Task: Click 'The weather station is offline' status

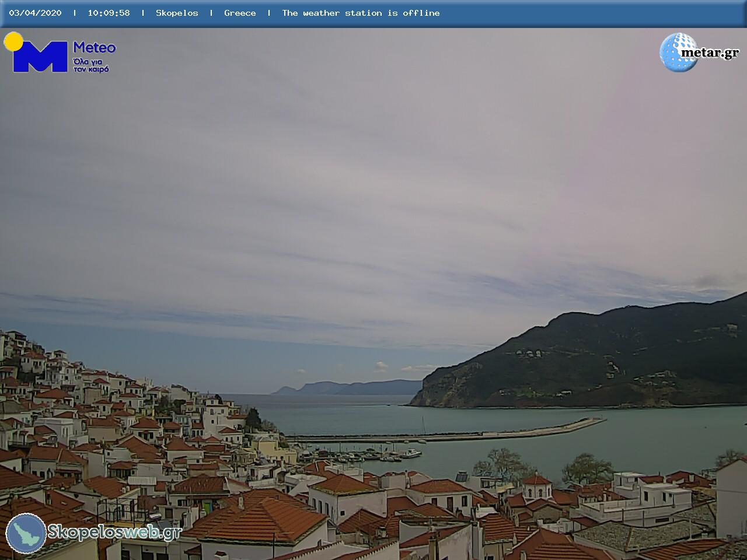Action: [x=361, y=13]
